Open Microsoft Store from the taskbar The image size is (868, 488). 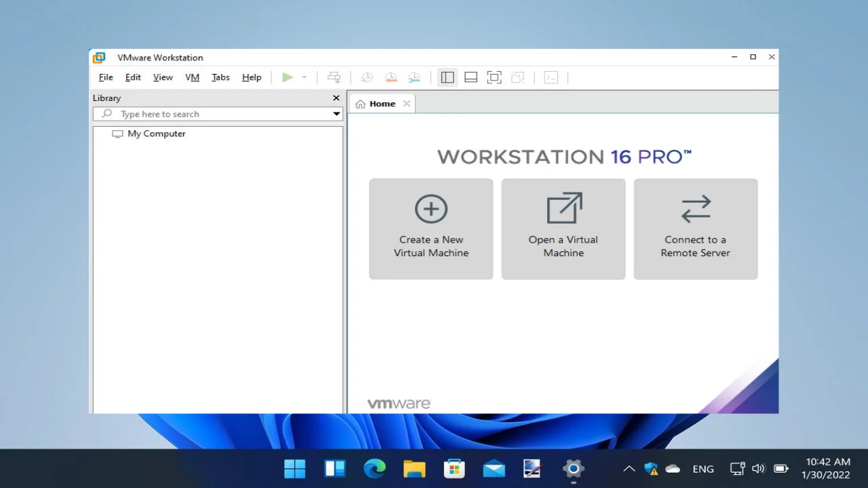tap(454, 468)
